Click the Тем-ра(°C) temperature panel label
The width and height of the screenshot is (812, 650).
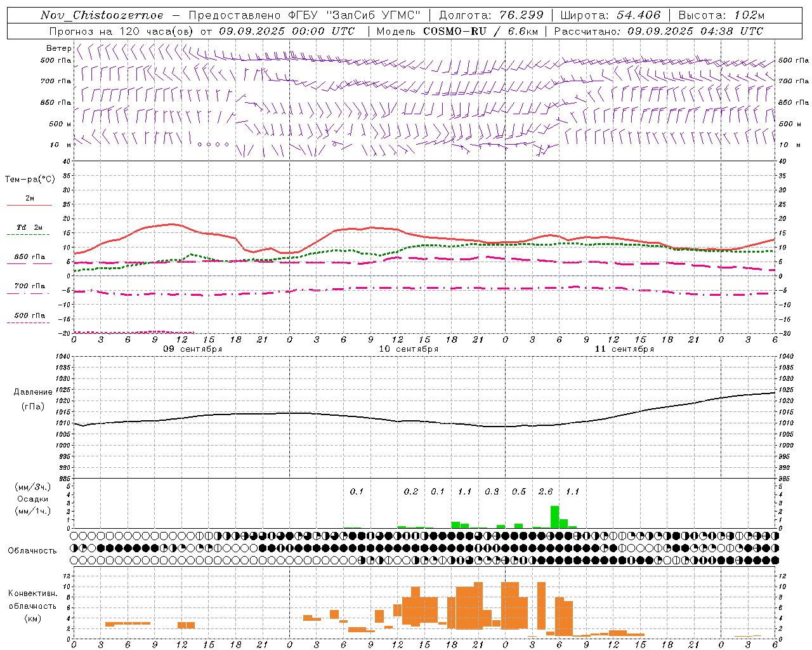(30, 180)
